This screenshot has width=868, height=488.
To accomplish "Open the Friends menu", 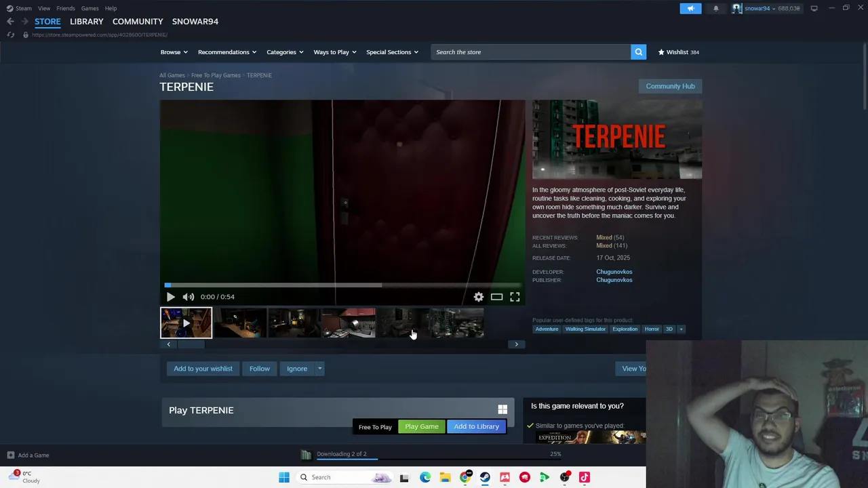I will pos(66,8).
